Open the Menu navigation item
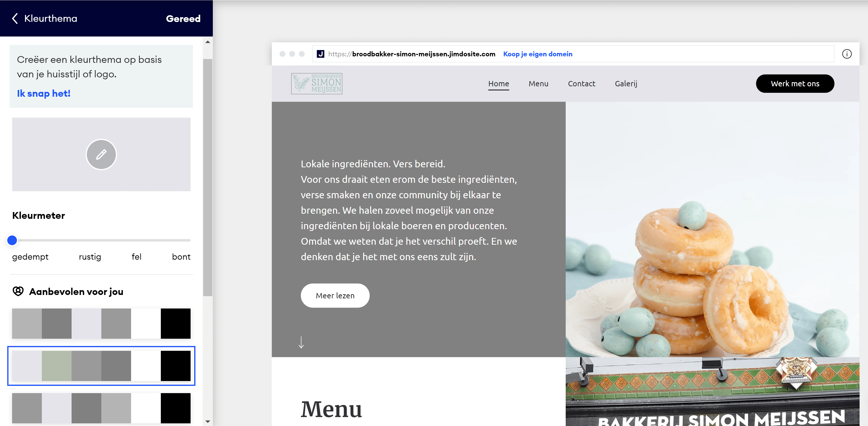868x426 pixels. click(x=538, y=83)
